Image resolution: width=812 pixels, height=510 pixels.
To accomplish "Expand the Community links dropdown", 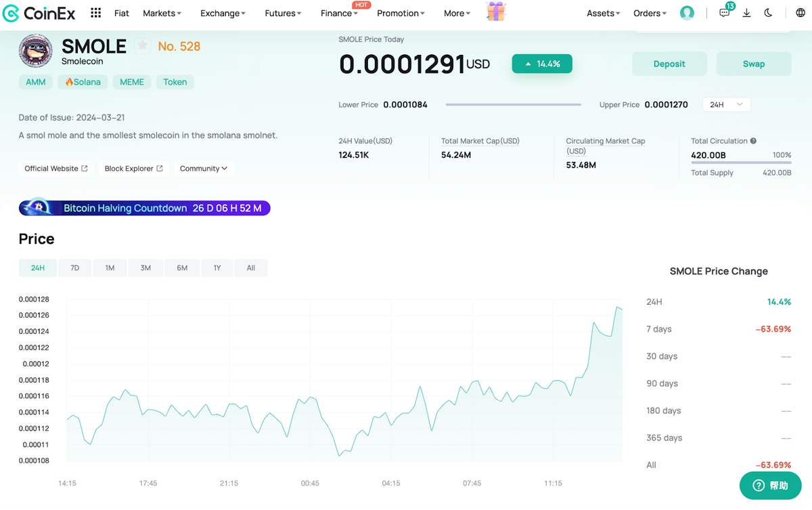I will click(204, 169).
